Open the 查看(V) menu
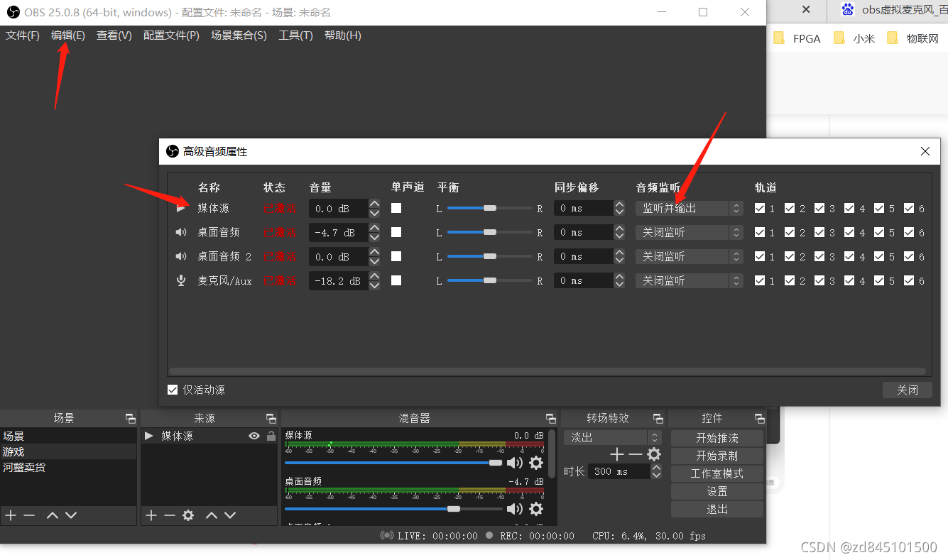The image size is (948, 560). click(114, 35)
